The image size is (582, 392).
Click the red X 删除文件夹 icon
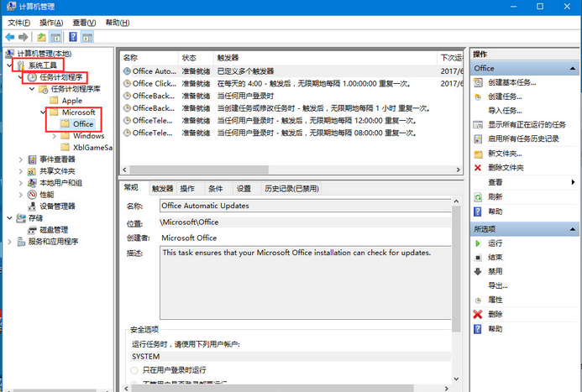[478, 168]
